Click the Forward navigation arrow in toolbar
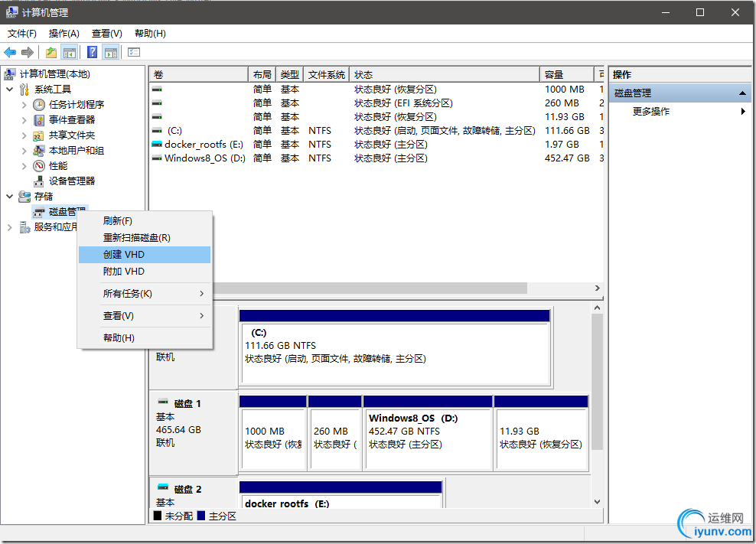This screenshot has height=544, width=756. click(x=27, y=51)
